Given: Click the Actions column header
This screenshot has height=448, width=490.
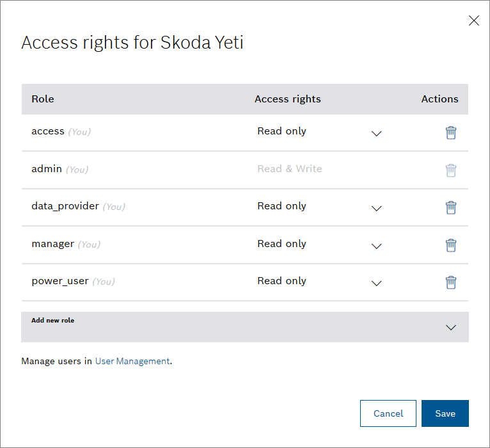Looking at the screenshot, I should 439,99.
